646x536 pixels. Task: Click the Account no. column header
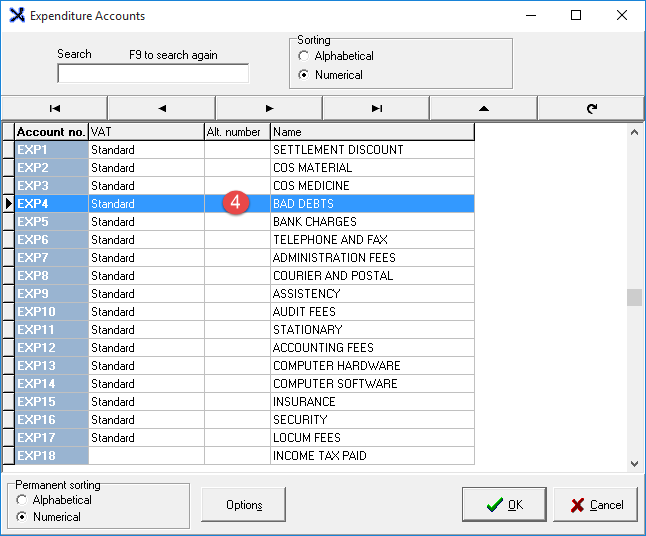[51, 132]
